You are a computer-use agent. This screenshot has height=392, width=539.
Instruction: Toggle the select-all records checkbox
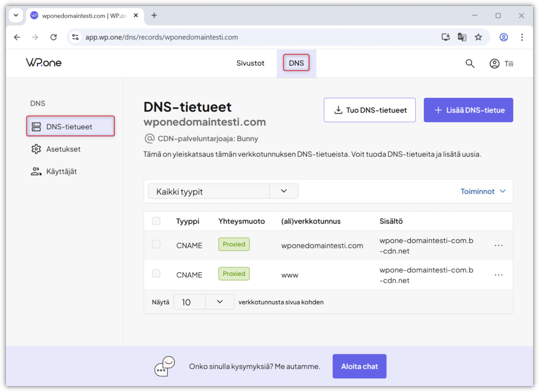coord(156,221)
